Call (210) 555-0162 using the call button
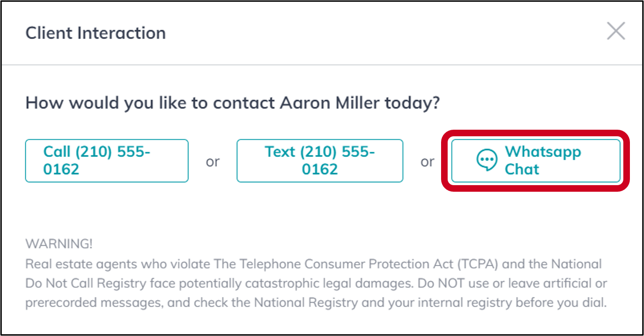The height and width of the screenshot is (336, 644). 107,160
